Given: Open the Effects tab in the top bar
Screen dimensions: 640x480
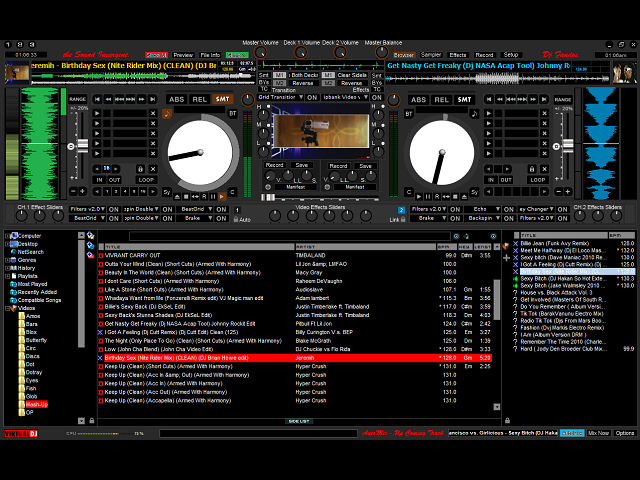Looking at the screenshot, I should pos(458,55).
